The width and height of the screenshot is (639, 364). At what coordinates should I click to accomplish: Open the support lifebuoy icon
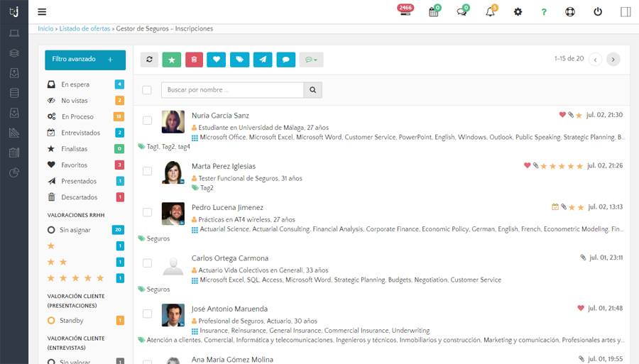click(570, 12)
